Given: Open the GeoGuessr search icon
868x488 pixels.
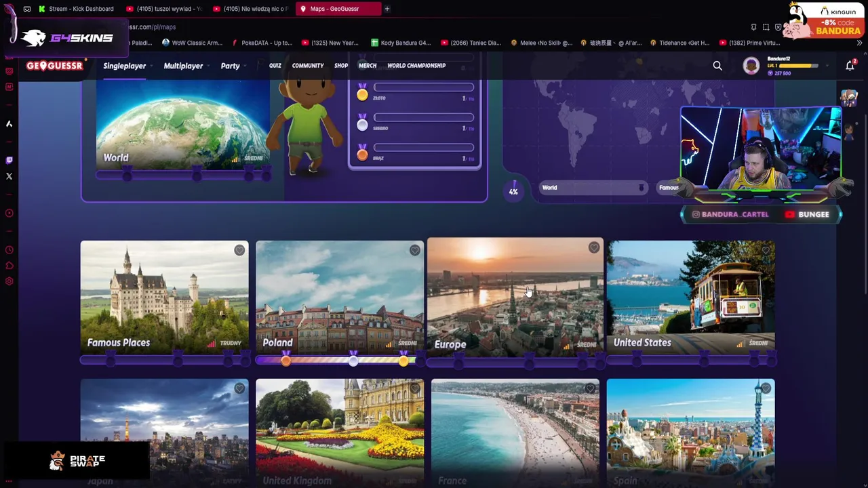Looking at the screenshot, I should (717, 66).
